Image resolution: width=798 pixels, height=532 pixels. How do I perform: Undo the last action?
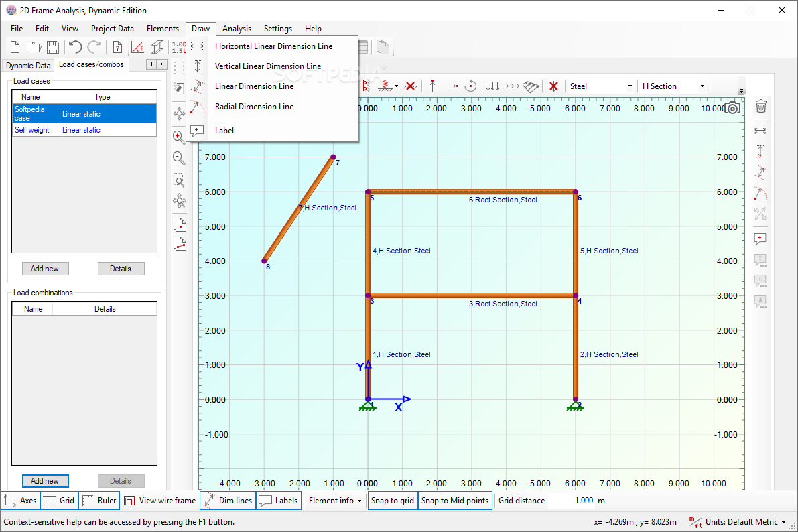pyautogui.click(x=75, y=48)
